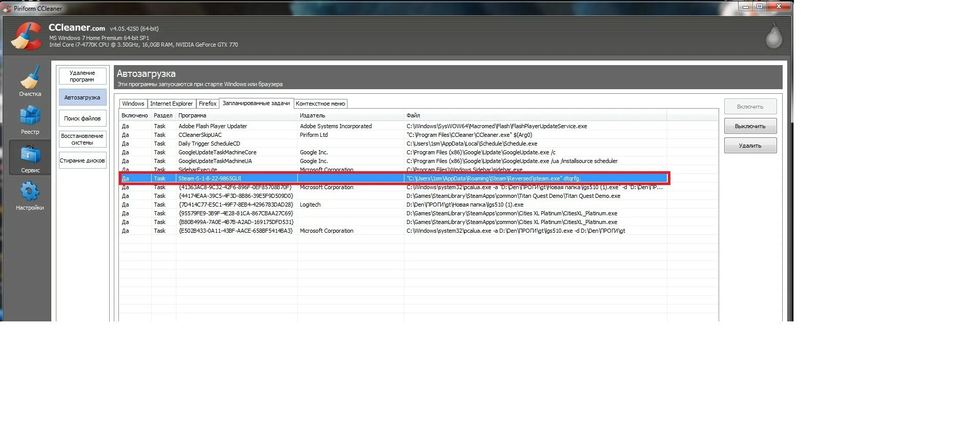Open Настройки settings section
980x447 pixels.
[x=30, y=196]
